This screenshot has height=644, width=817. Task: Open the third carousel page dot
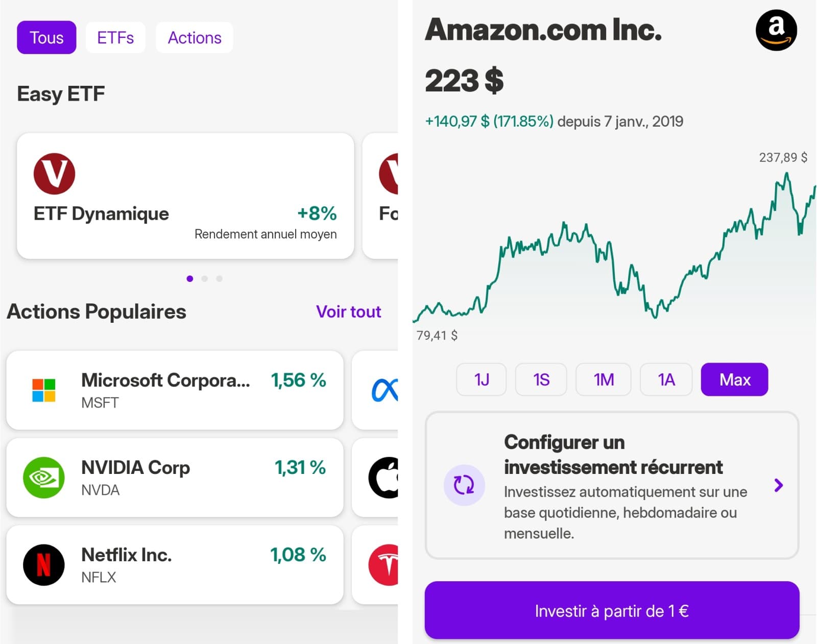click(220, 278)
